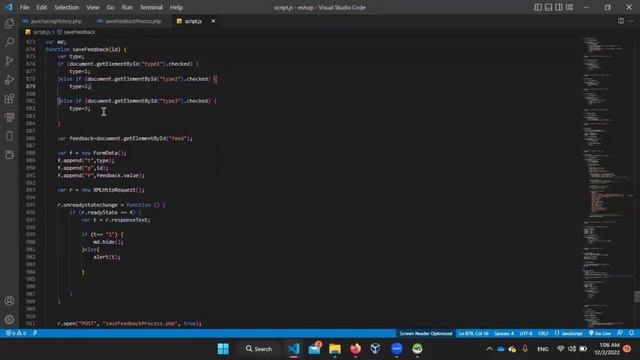Click the Split Editor Right icon
Viewport: 640px width, 360px height.
(620, 21)
